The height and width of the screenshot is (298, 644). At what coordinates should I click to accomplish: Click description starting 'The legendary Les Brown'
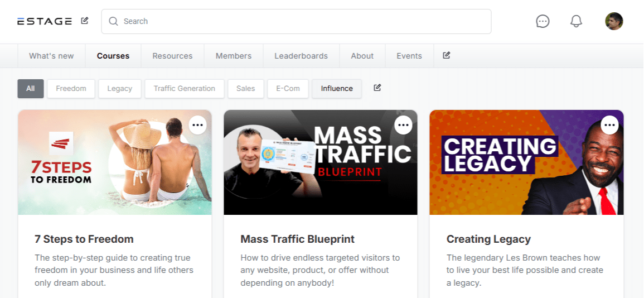point(525,271)
